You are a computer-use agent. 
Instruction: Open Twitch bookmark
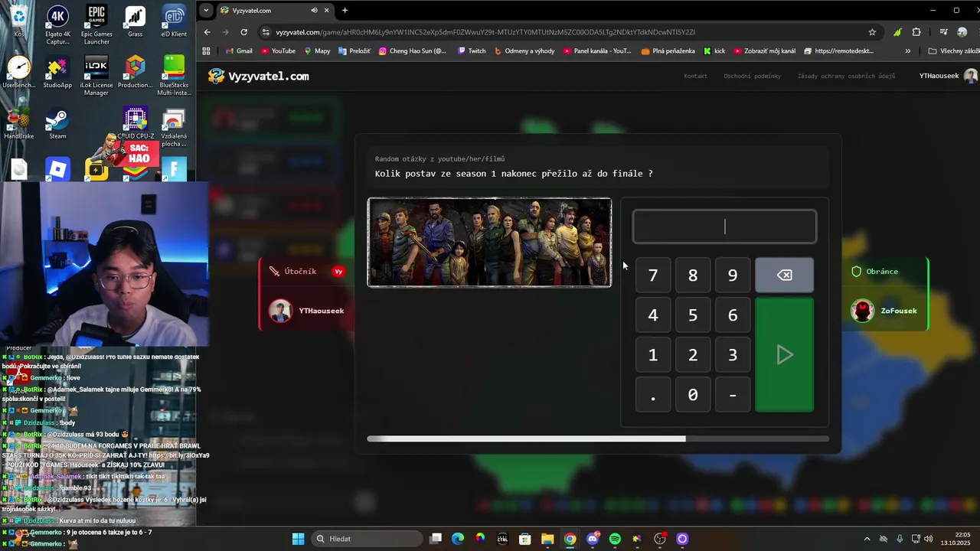[x=472, y=51]
